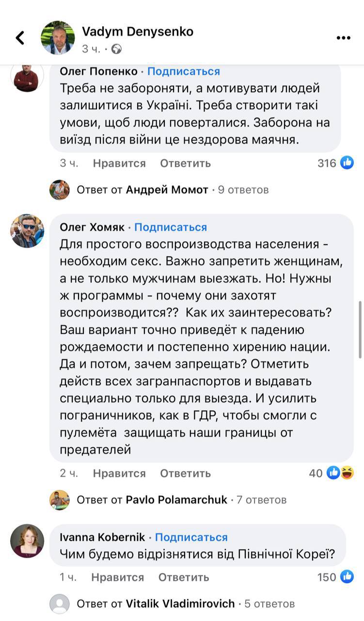Tap the back arrow icon
The height and width of the screenshot is (621, 364).
coord(20,38)
